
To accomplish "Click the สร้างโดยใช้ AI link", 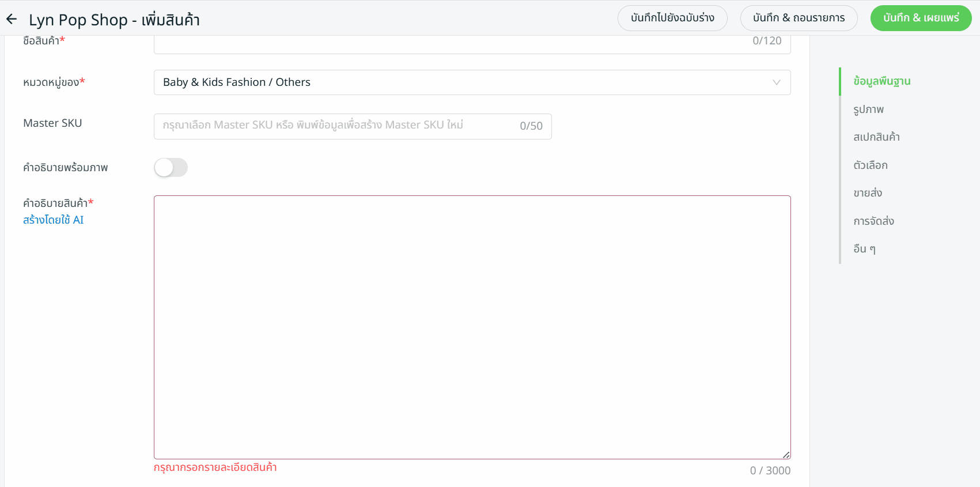I will coord(53,220).
